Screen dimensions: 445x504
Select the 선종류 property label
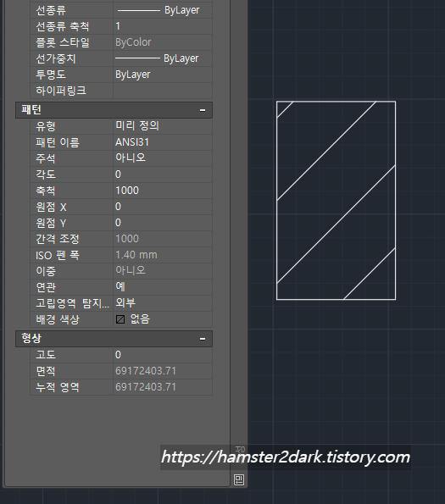tap(51, 11)
